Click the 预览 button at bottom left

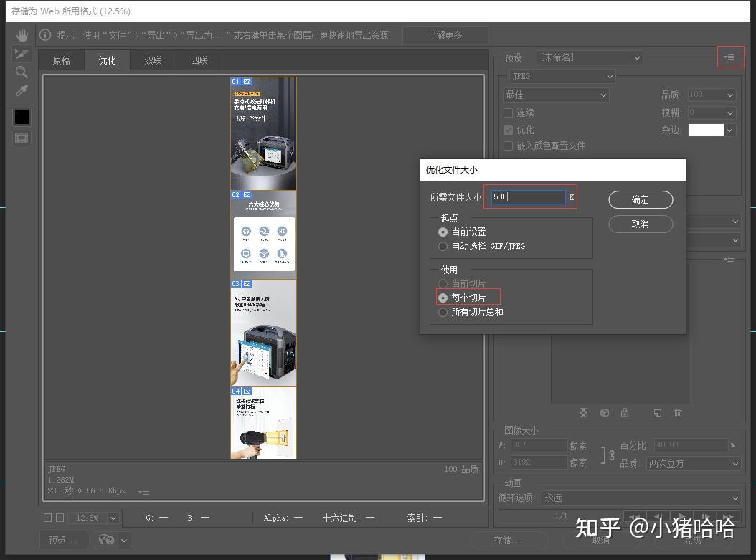tap(63, 540)
